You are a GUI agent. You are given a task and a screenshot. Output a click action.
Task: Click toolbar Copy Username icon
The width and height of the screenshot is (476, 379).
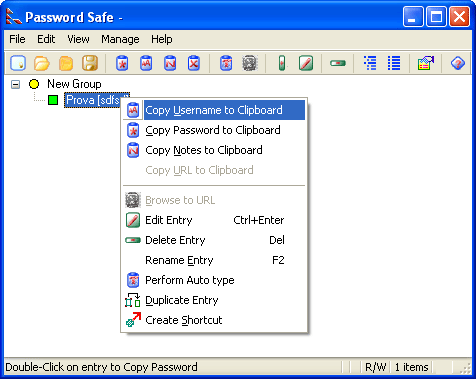pyautogui.click(x=146, y=63)
